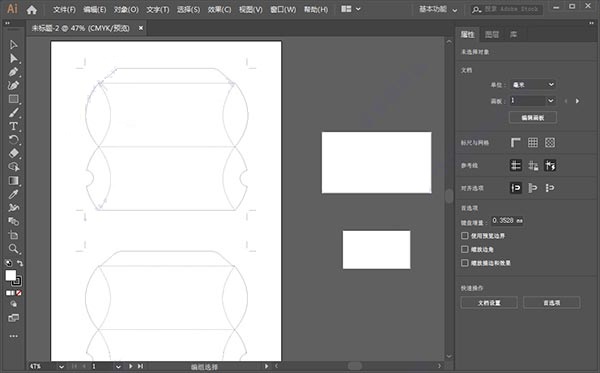Select the Rectangle tool
This screenshot has height=373, width=600.
[13, 99]
